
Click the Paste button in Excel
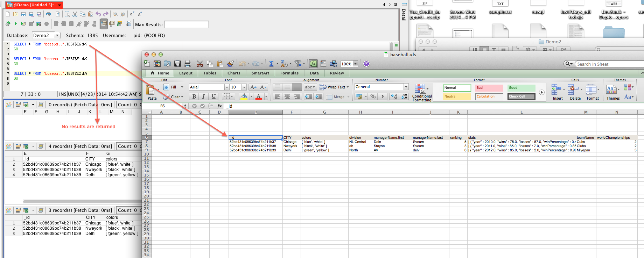152,92
